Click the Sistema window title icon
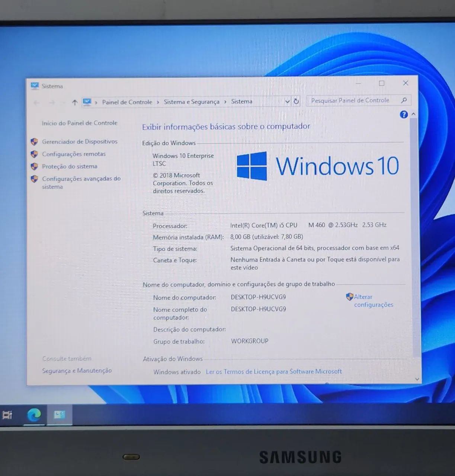 (35, 86)
